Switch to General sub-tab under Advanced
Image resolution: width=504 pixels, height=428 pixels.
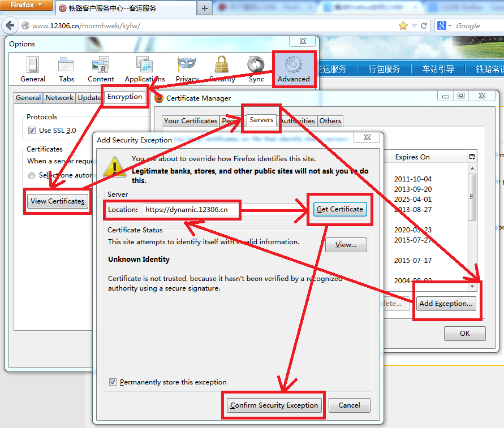click(x=28, y=98)
